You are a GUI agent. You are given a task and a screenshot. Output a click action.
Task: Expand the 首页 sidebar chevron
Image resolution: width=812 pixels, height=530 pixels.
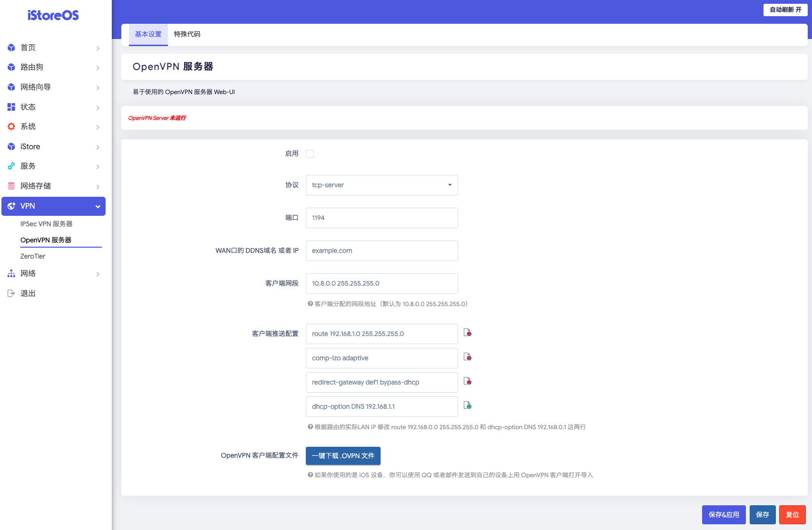pyautogui.click(x=98, y=48)
